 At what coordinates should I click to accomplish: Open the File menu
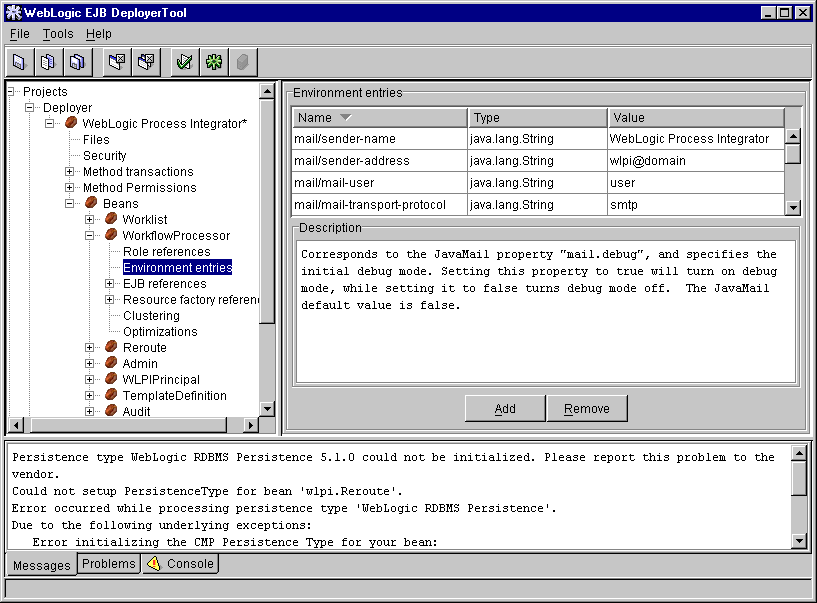20,34
